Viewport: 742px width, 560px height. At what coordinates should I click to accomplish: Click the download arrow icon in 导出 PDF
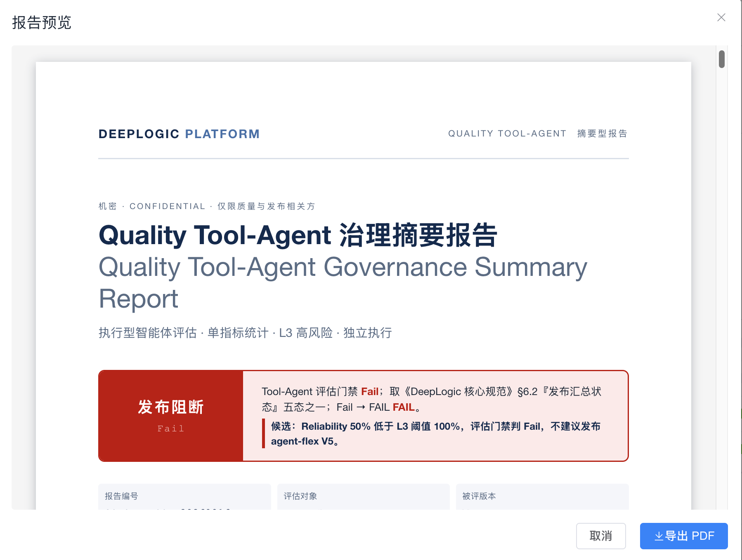point(659,536)
